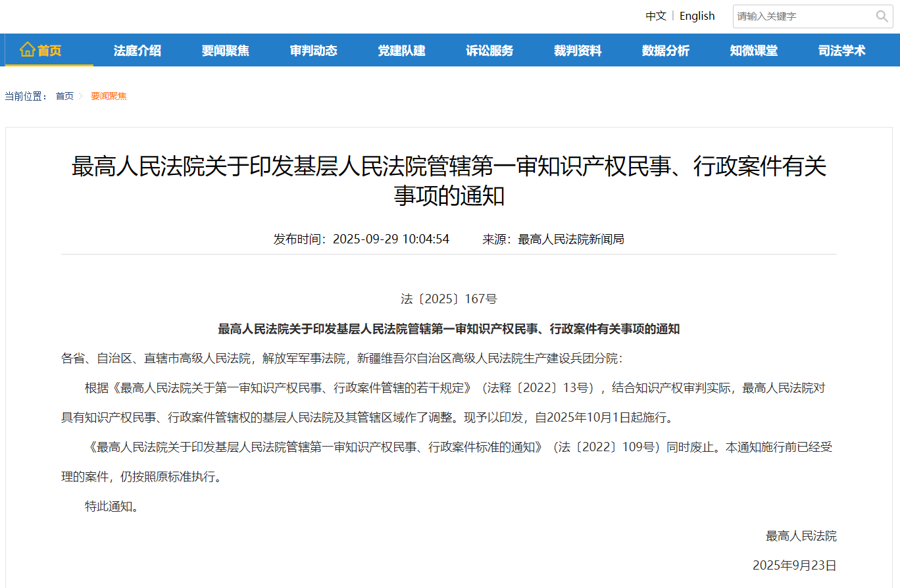The image size is (900, 588).
Task: Click the source 最高人民法院新闻局 text
Action: [570, 239]
